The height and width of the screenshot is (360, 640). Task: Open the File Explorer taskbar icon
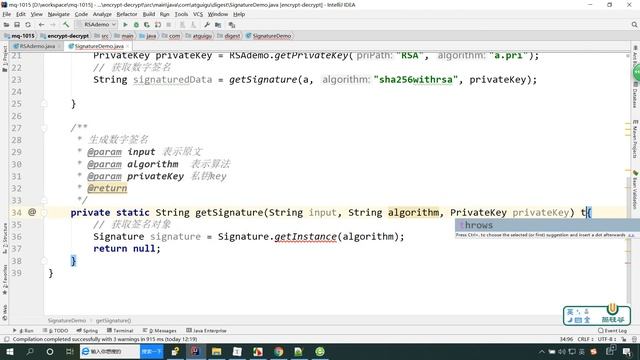(x=216, y=351)
